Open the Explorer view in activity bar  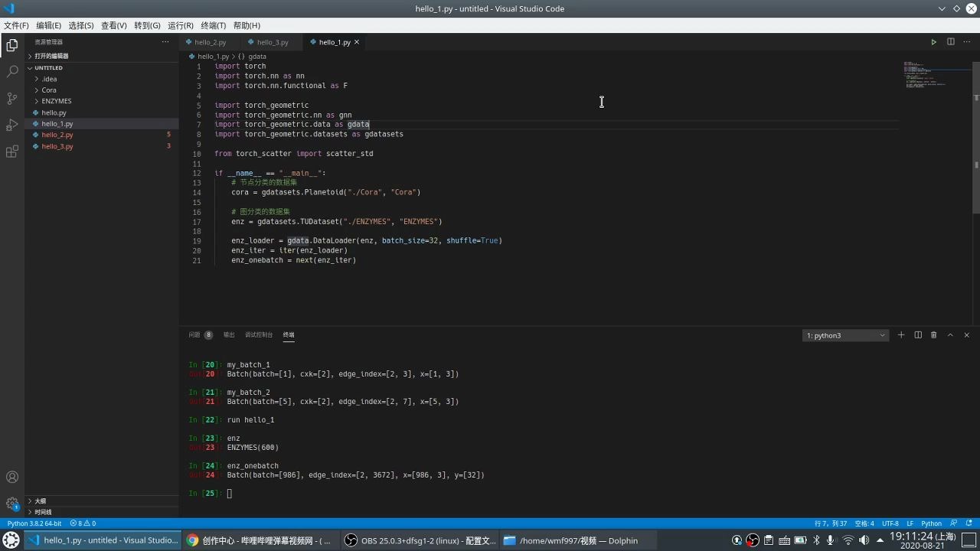(x=12, y=45)
